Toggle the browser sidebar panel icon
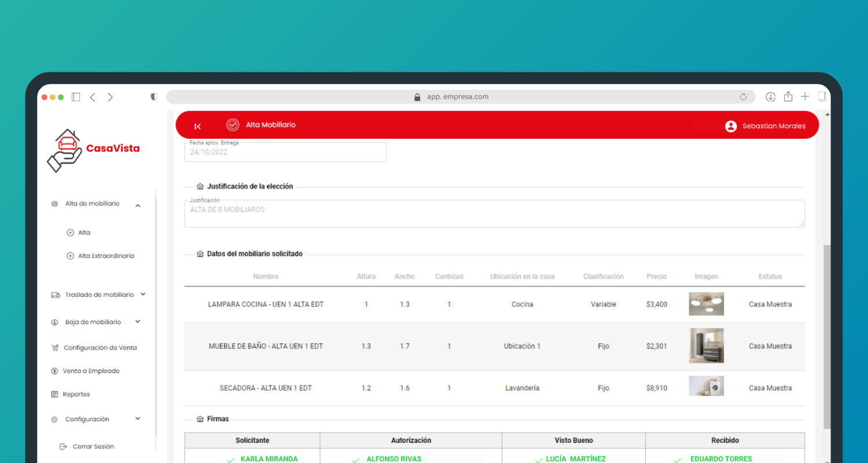Screen dimensions: 868x463 coord(76,97)
